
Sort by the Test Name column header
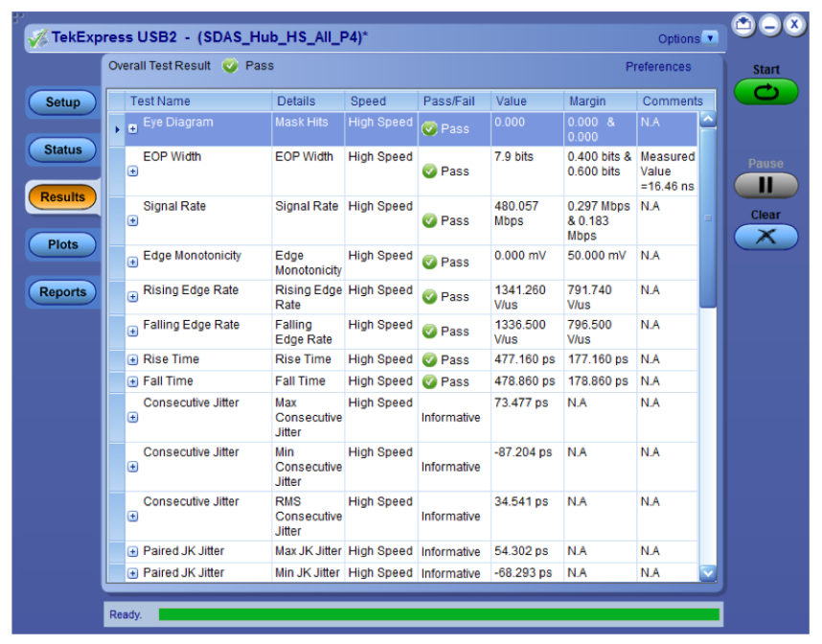coord(198,102)
